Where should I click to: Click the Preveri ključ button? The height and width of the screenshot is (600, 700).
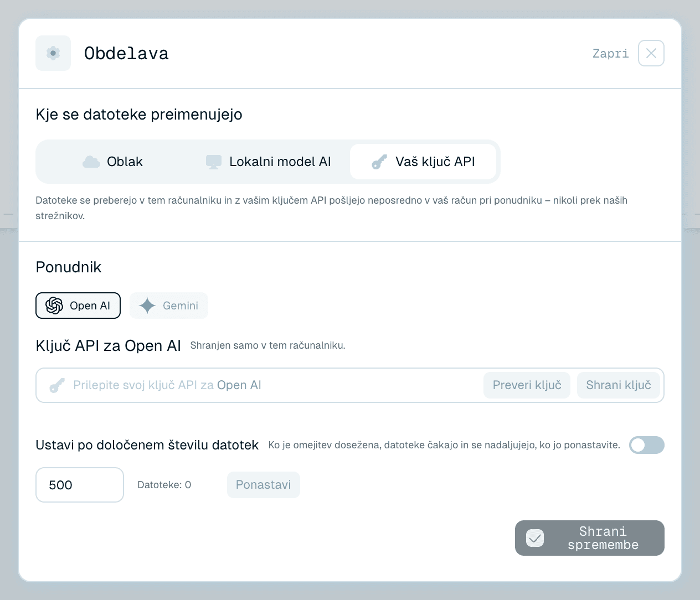[527, 385]
